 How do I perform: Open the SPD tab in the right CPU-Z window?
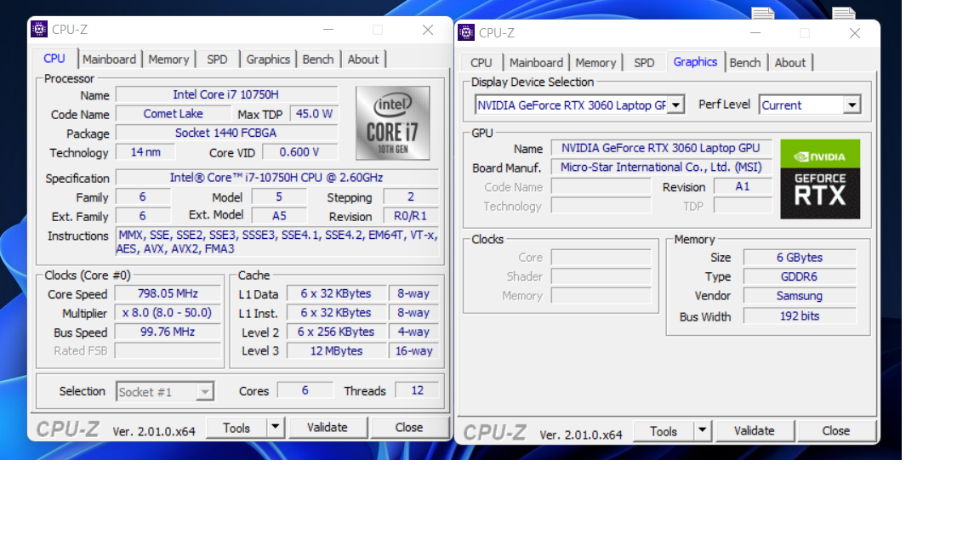click(x=644, y=62)
